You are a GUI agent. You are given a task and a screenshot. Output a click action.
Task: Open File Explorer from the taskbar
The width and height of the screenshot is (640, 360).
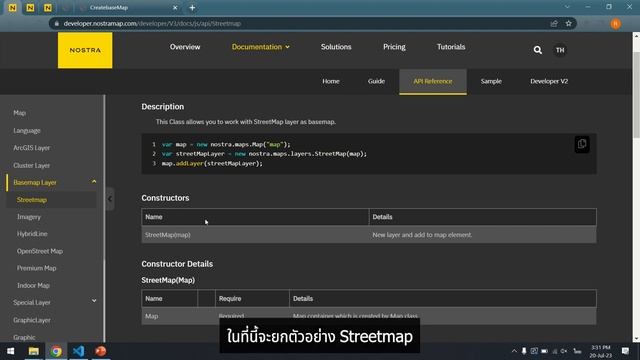tap(33, 351)
